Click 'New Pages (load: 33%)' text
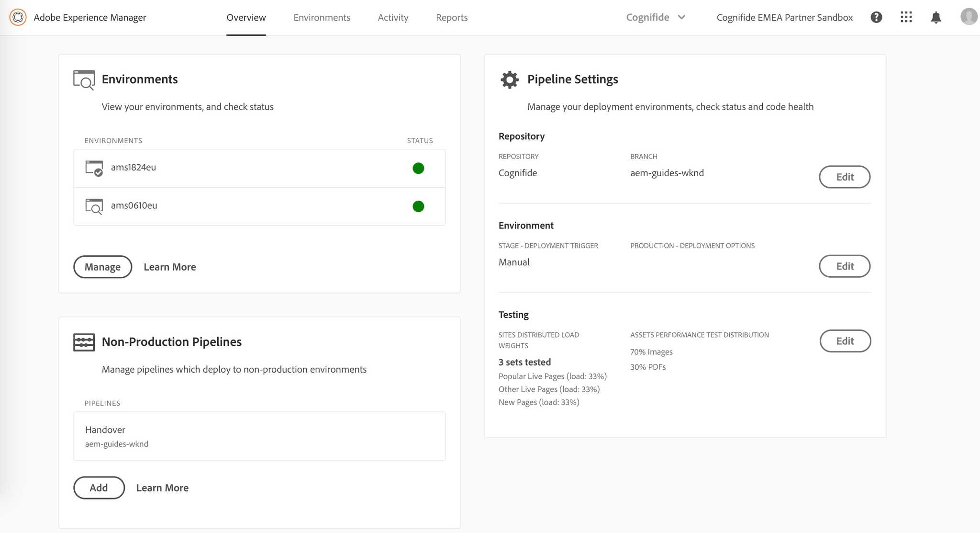 pos(539,402)
